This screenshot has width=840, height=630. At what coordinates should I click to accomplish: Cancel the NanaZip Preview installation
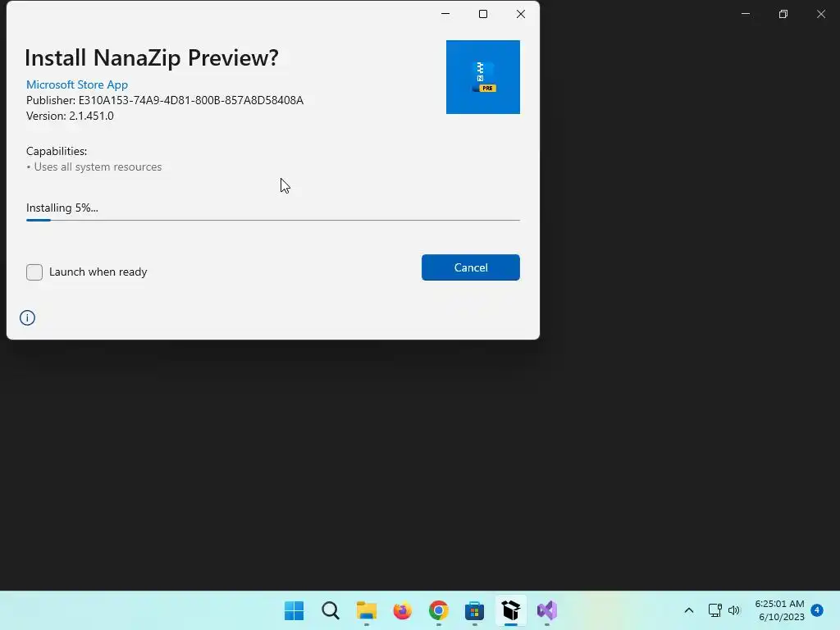[x=470, y=267]
